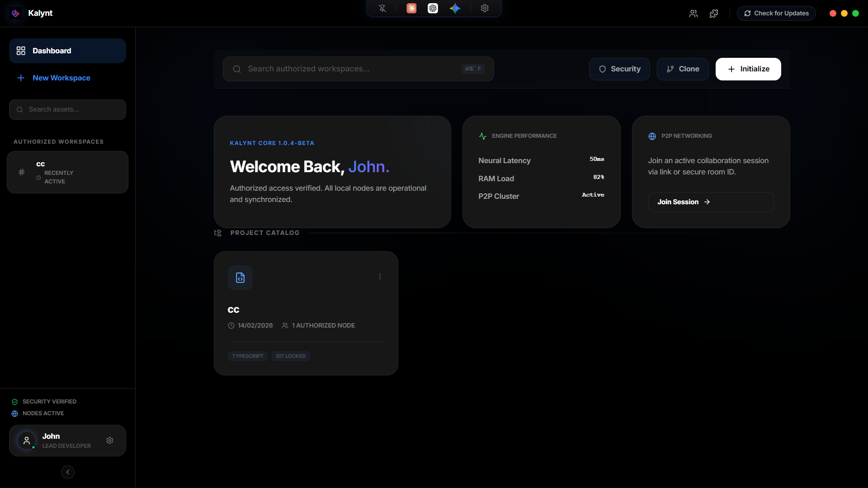Click the Security Verified shield icon
The image size is (868, 488).
15,402
